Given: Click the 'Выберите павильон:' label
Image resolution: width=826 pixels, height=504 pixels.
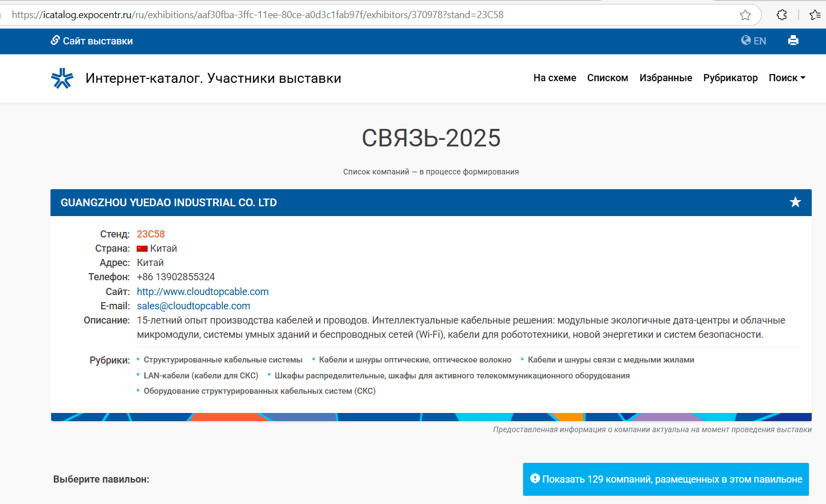Looking at the screenshot, I should tap(101, 479).
